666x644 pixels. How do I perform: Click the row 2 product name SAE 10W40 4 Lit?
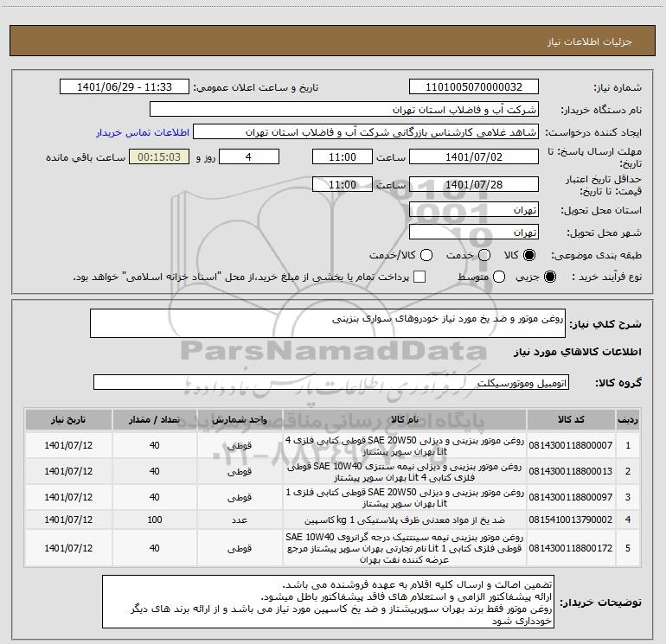coord(405,472)
